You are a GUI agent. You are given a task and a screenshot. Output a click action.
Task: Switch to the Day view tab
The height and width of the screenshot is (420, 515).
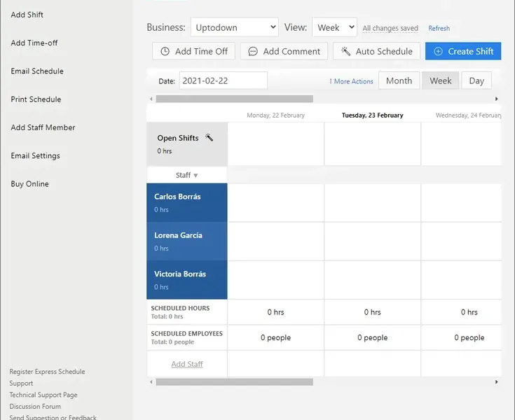coord(476,80)
